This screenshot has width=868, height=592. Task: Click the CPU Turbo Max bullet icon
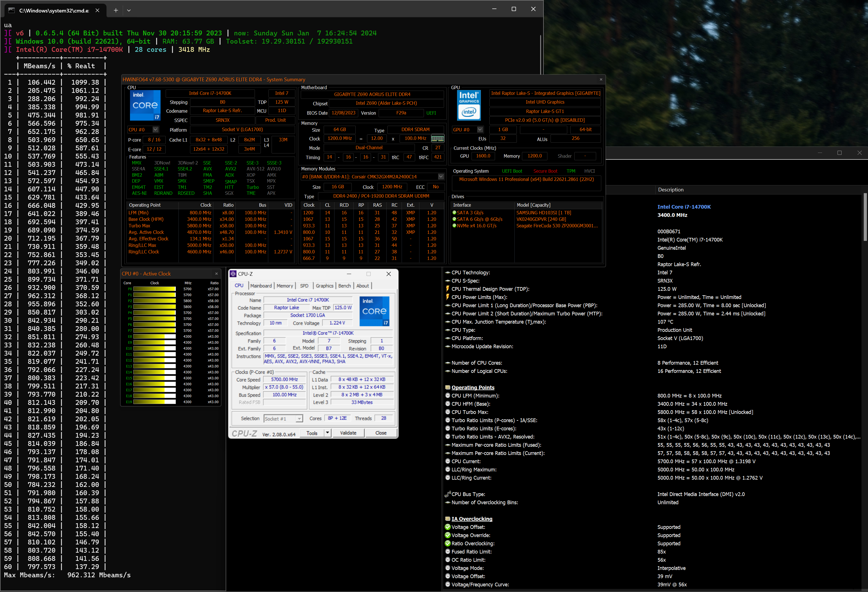[447, 412]
